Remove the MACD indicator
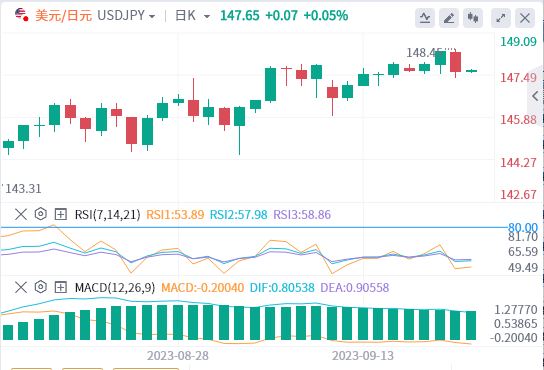The height and width of the screenshot is (370, 544). [21, 287]
